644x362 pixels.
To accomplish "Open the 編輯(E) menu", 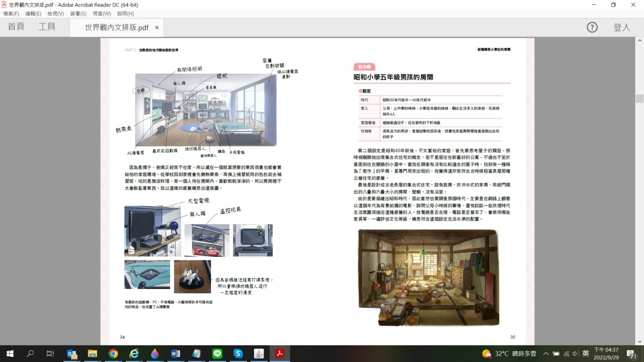I will click(33, 13).
